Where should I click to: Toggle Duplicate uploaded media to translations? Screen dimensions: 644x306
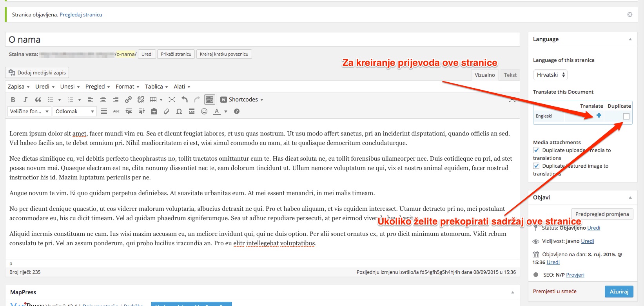[x=536, y=150]
